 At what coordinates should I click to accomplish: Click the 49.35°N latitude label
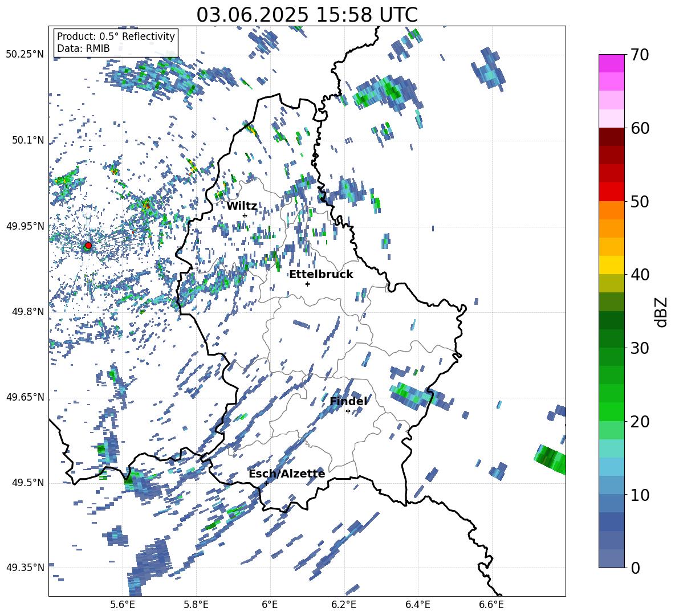point(26,568)
